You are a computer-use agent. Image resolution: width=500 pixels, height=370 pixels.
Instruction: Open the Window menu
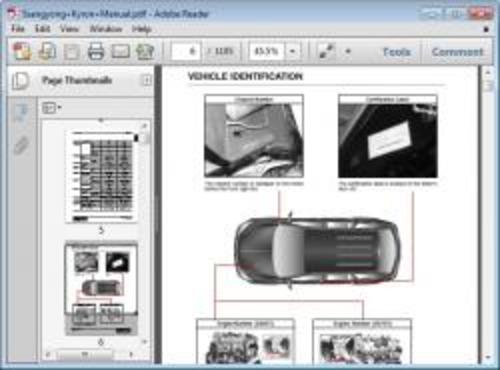[106, 29]
